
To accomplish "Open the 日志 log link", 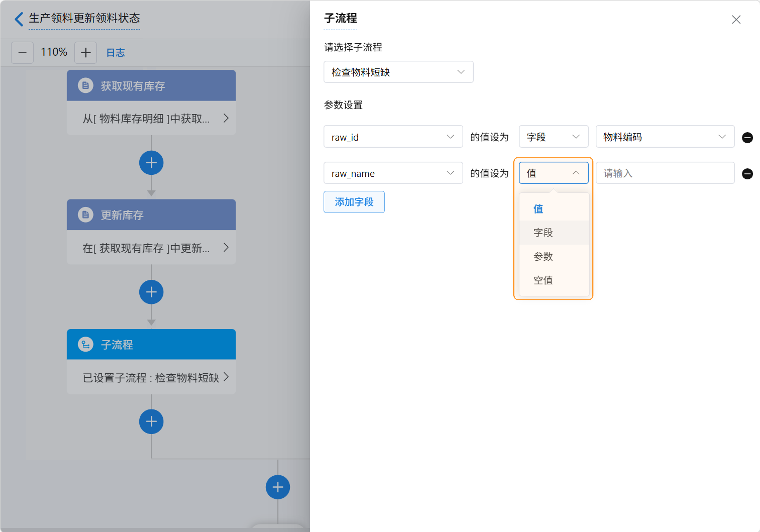I will click(x=115, y=52).
